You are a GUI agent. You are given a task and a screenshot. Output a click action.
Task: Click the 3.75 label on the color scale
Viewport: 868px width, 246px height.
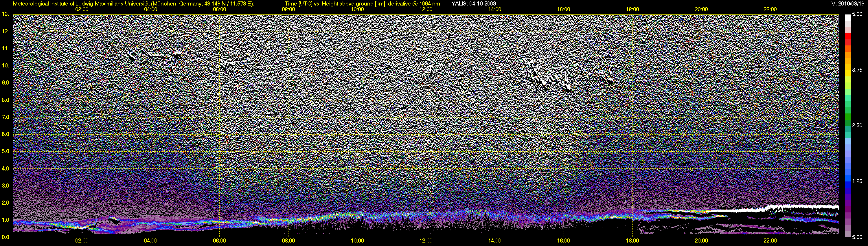(857, 70)
